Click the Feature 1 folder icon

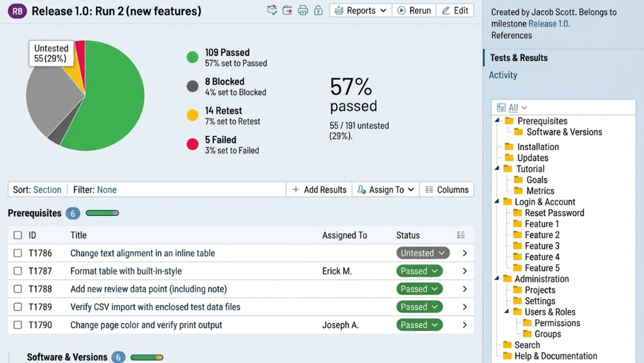[x=518, y=224]
